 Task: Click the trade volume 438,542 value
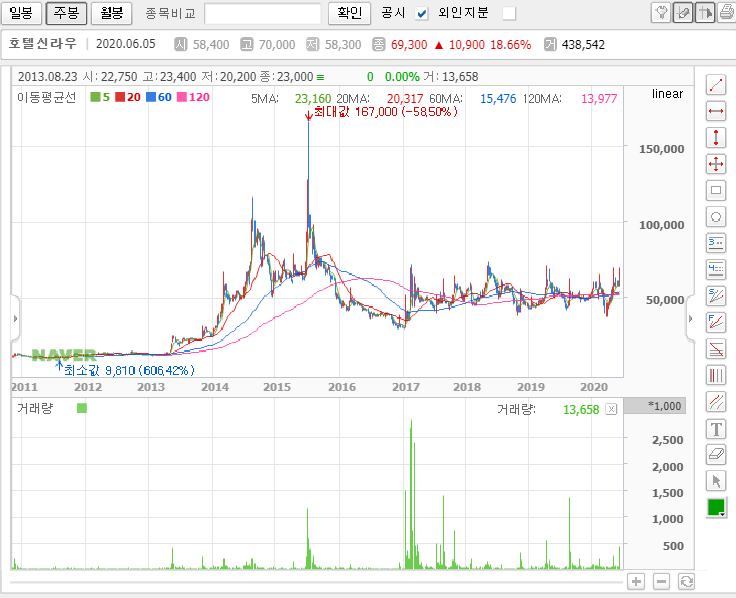coord(583,45)
